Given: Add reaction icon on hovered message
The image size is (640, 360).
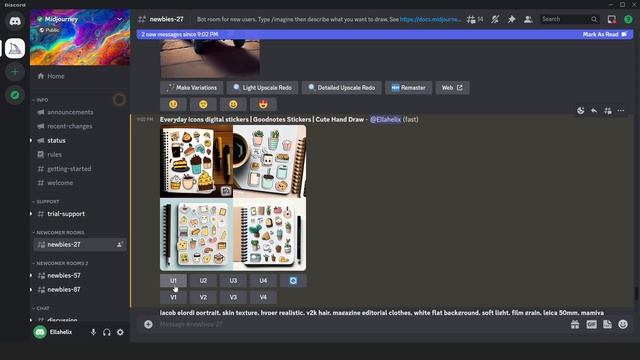Looking at the screenshot, I should tap(581, 111).
